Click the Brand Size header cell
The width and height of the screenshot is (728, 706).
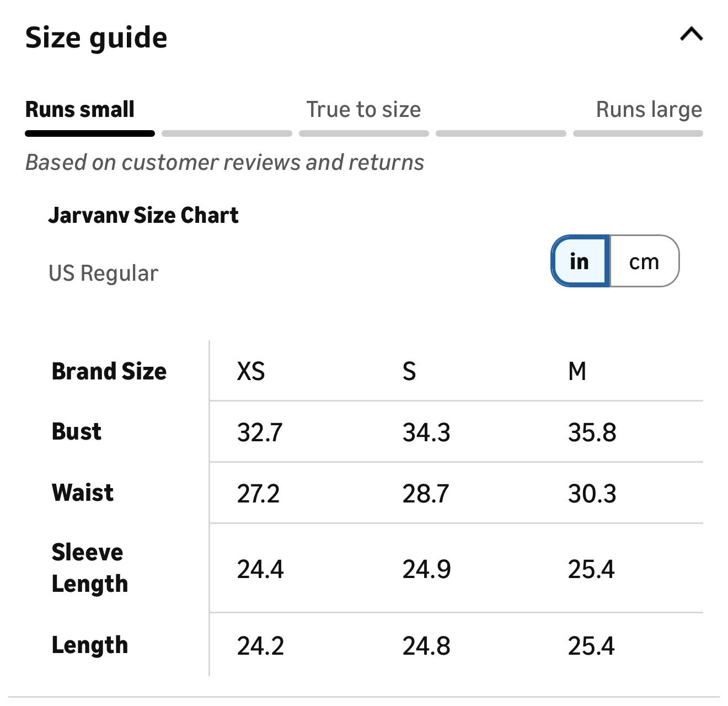click(109, 371)
